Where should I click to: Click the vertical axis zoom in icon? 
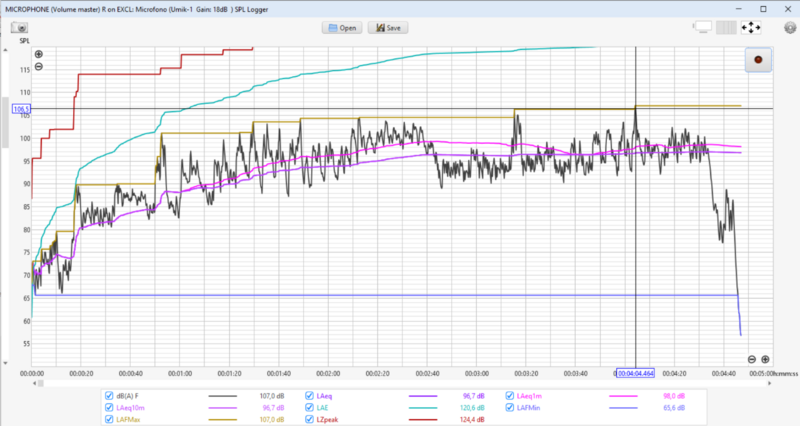click(39, 54)
